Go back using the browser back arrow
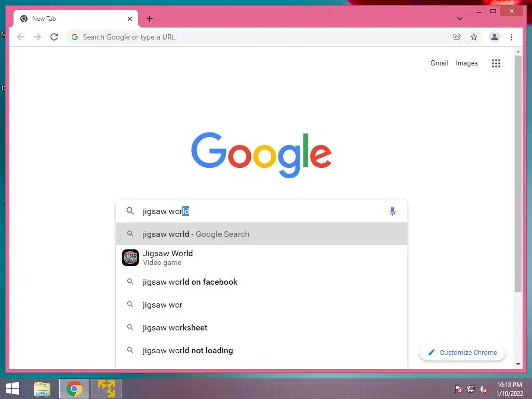The image size is (532, 399). pos(21,37)
